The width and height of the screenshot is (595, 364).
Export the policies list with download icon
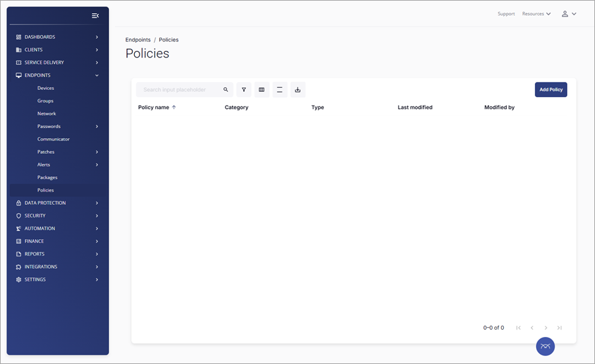tap(298, 89)
